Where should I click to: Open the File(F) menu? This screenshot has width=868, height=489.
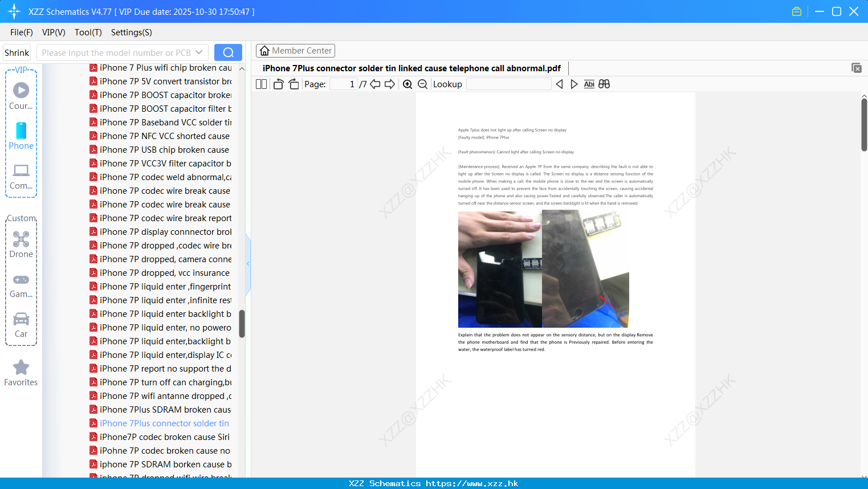click(x=22, y=32)
